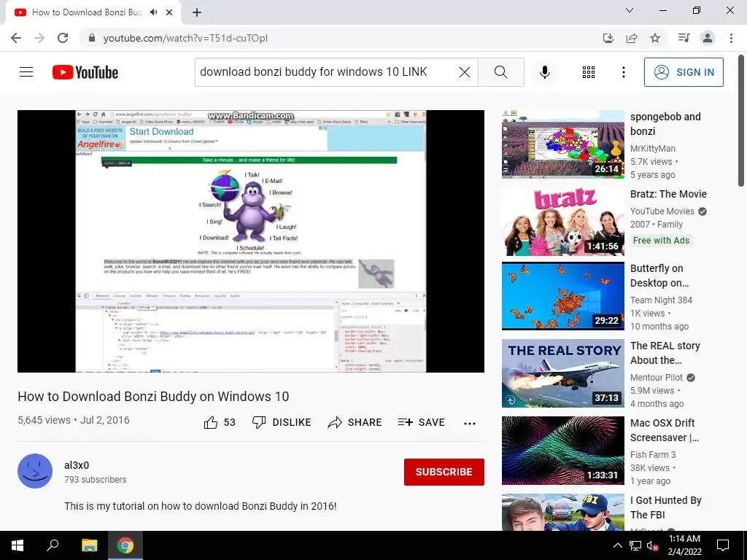View site information via padlock icon
747x560 pixels.
click(x=92, y=38)
